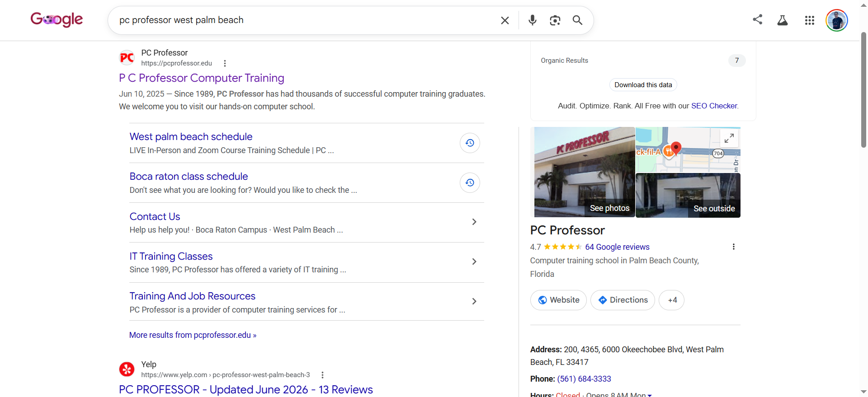The width and height of the screenshot is (868, 397).
Task: Open IT Training Classes sitelink
Action: [171, 257]
